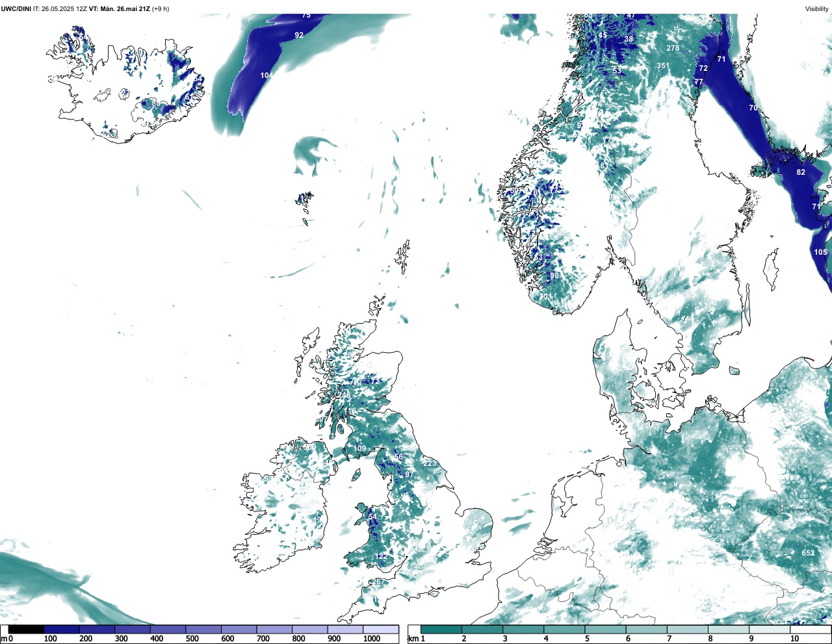Viewport: 832px width, 644px height.
Task: Click the 109 value in southwest Scotland
Action: pos(359,449)
